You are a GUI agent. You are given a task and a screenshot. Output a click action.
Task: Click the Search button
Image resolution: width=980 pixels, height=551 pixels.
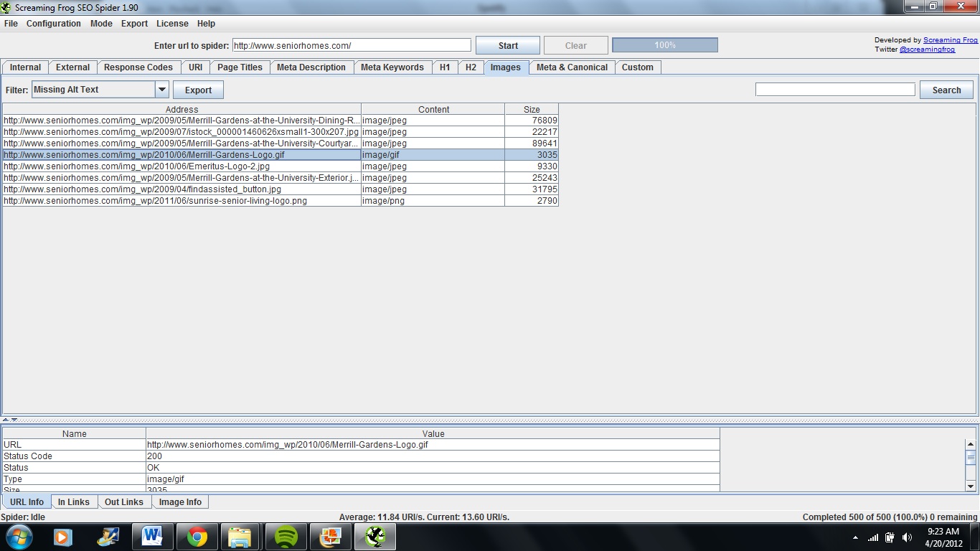(946, 90)
